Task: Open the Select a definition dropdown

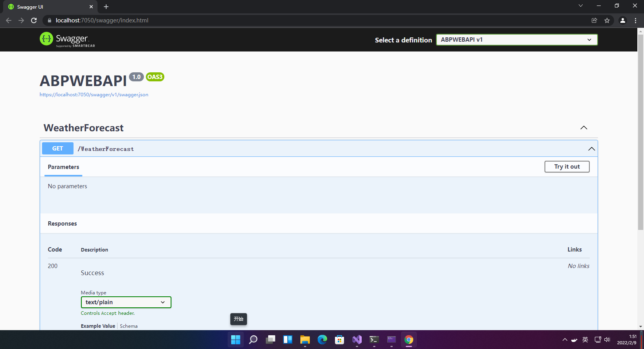Action: (517, 40)
